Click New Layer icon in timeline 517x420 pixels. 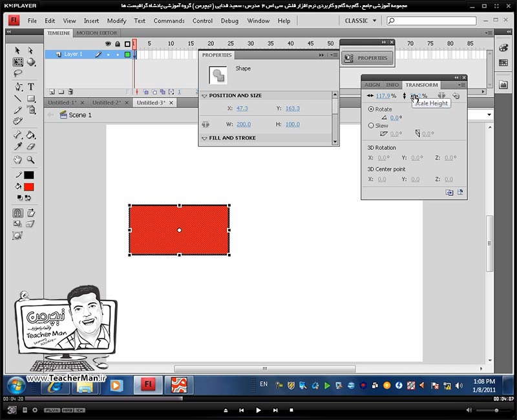point(52,92)
